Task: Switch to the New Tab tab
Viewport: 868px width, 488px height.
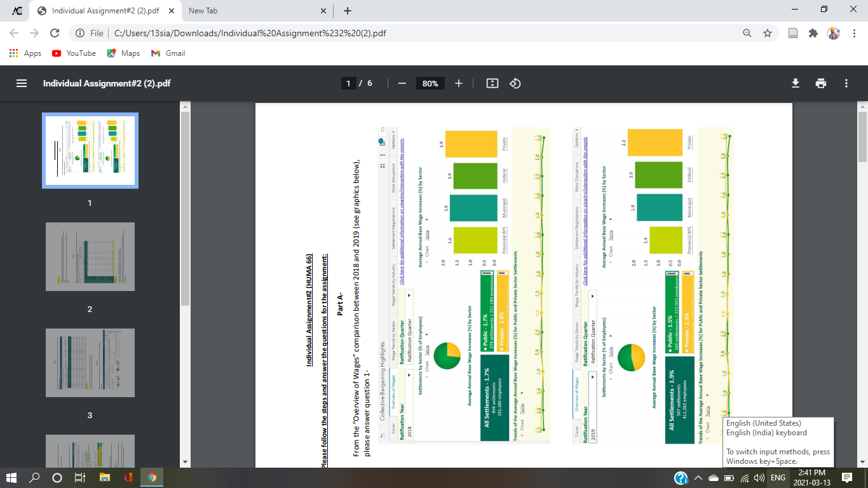Action: coord(257,11)
